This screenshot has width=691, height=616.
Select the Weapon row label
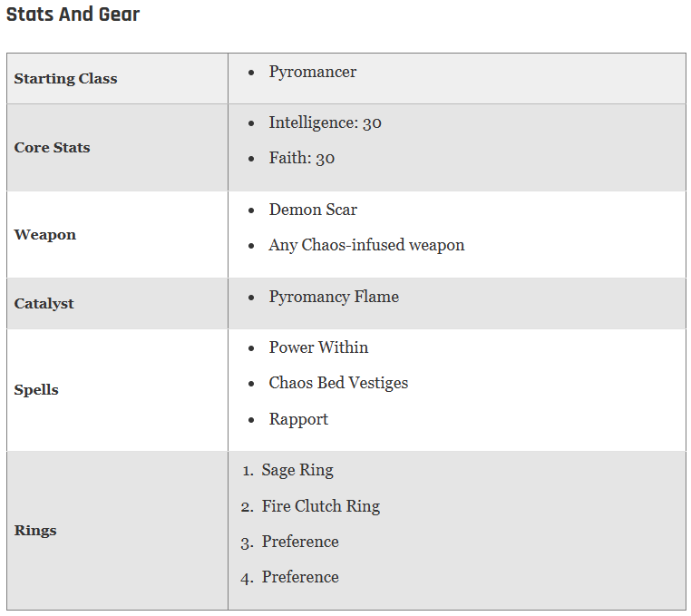coord(45,235)
